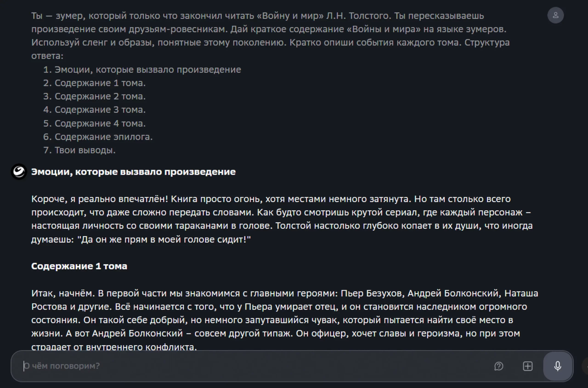Viewport: 588px width, 388px height.
Task: Click the 'Эмоции, которые вызвало произведение' bold heading
Action: coord(133,172)
